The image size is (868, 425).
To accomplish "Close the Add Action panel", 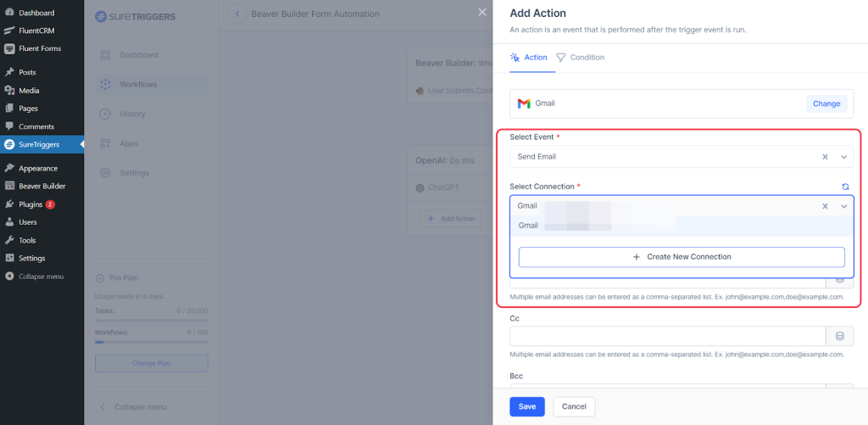I will click(x=482, y=13).
